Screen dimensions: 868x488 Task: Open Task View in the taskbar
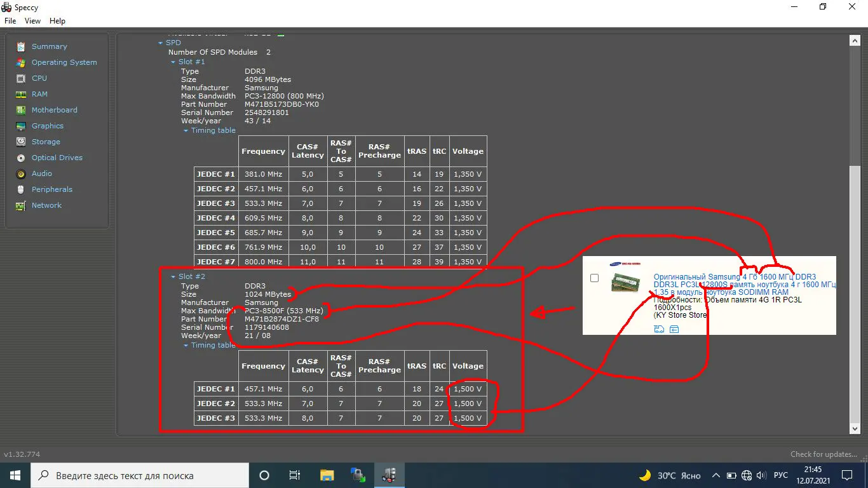tap(295, 475)
